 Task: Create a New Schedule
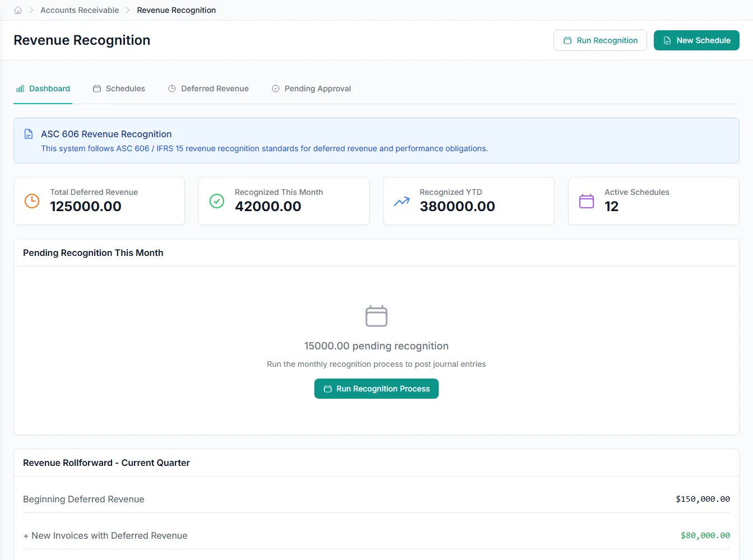point(696,40)
